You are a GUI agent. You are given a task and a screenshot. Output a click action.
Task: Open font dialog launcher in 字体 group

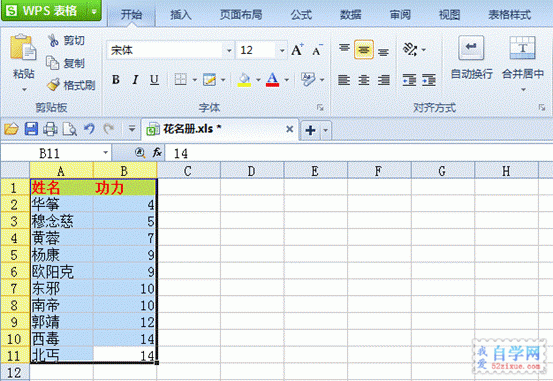point(320,107)
